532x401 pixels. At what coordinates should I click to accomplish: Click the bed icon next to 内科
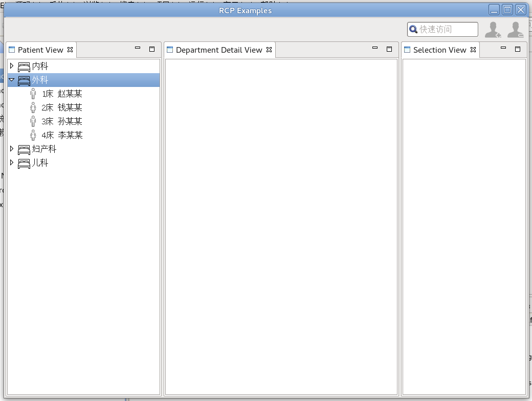tap(24, 66)
